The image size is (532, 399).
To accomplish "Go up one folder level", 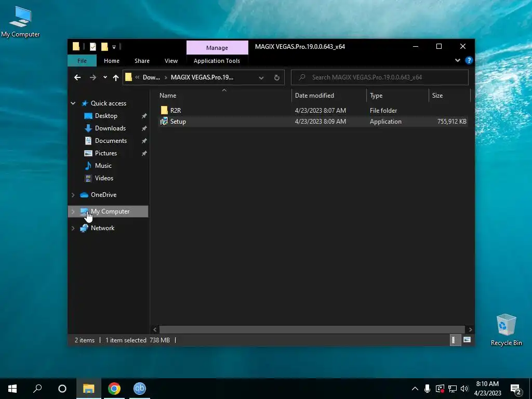I will tap(116, 78).
